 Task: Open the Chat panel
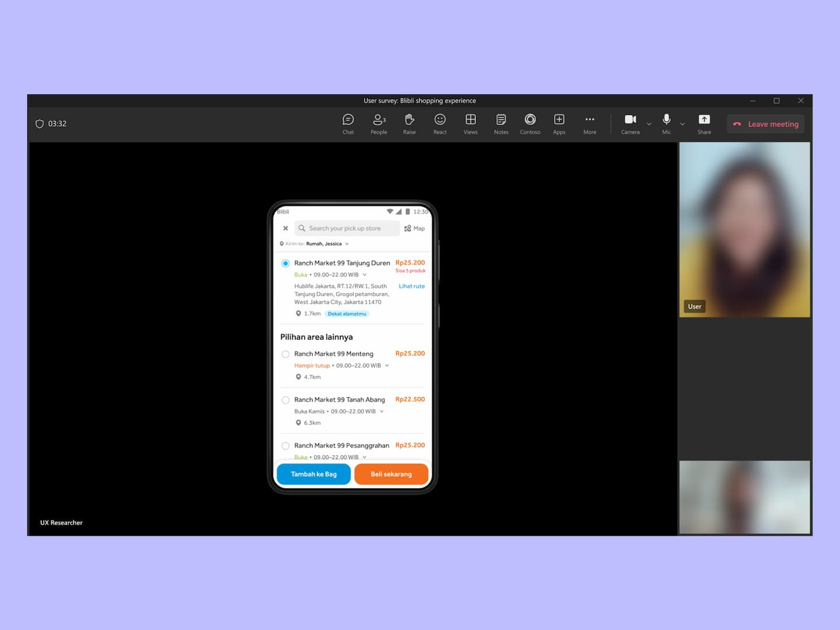point(348,124)
